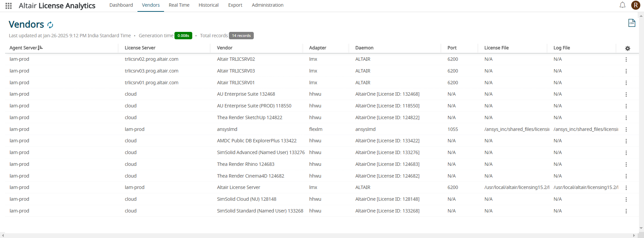Open table column settings gear
The width and height of the screenshot is (644, 238).
click(x=628, y=48)
